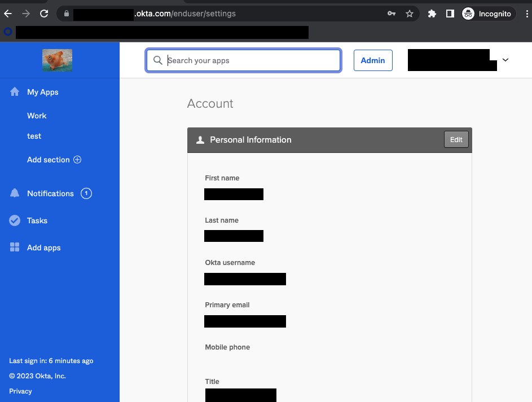Open the Privacy link
This screenshot has width=532, height=402.
point(20,391)
